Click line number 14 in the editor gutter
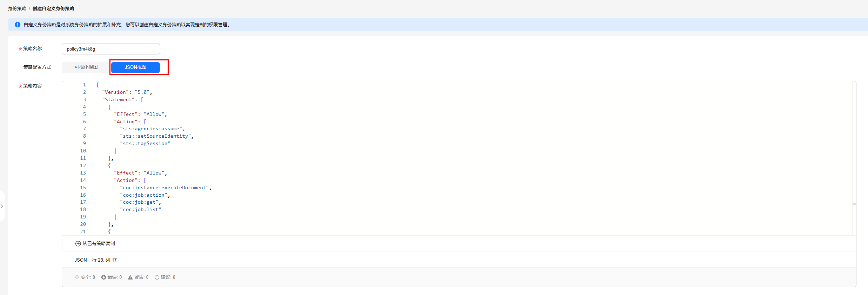 pyautogui.click(x=83, y=180)
